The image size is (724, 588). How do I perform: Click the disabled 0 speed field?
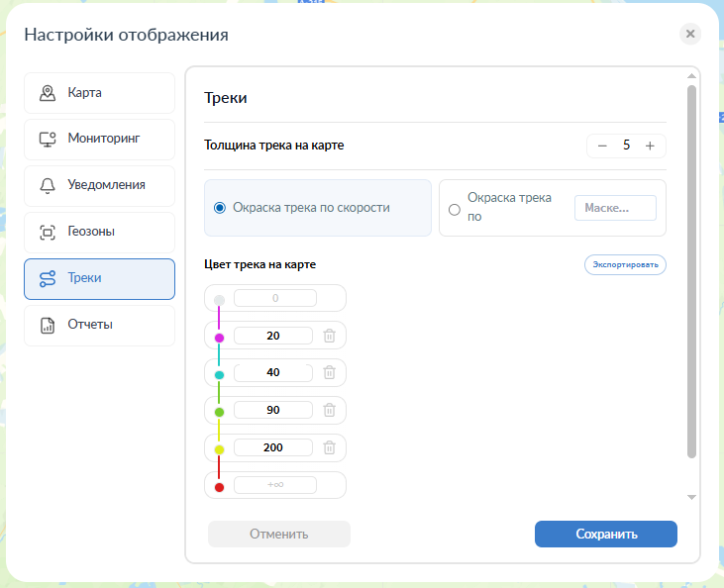click(x=275, y=298)
